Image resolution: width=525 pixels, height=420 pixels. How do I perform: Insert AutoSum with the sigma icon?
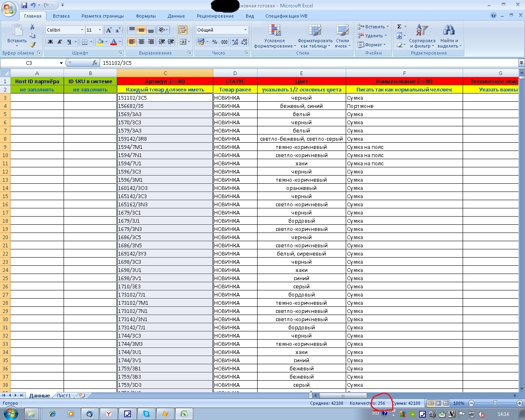(x=399, y=27)
